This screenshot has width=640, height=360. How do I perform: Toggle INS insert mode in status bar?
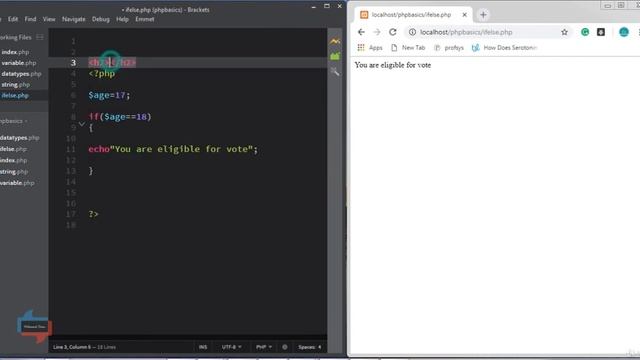203,347
